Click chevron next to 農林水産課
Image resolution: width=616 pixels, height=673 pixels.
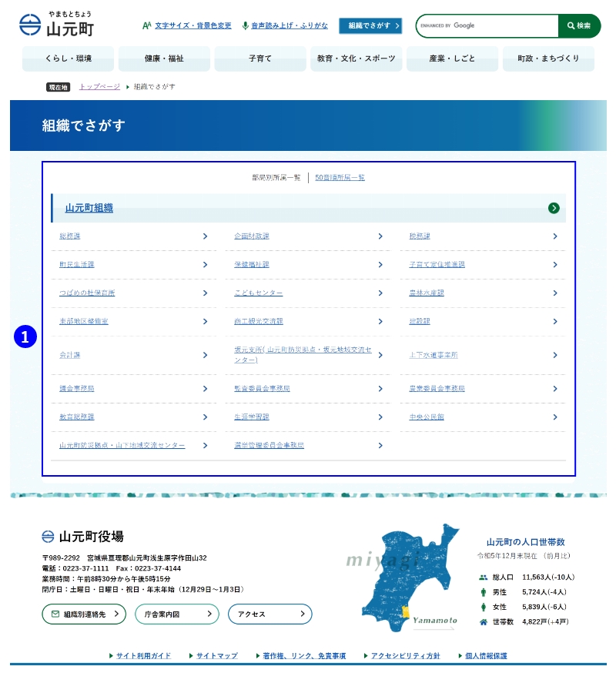555,293
